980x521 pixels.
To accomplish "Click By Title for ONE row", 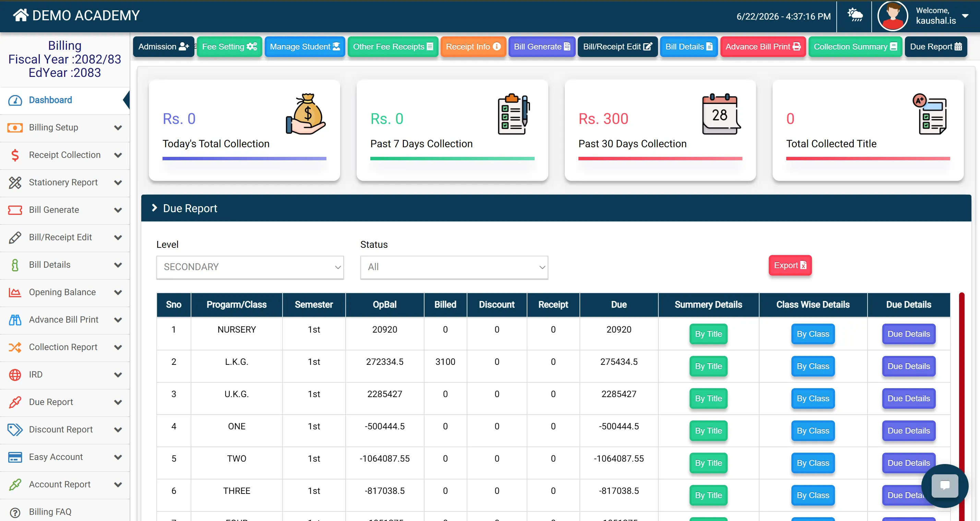I will click(708, 430).
